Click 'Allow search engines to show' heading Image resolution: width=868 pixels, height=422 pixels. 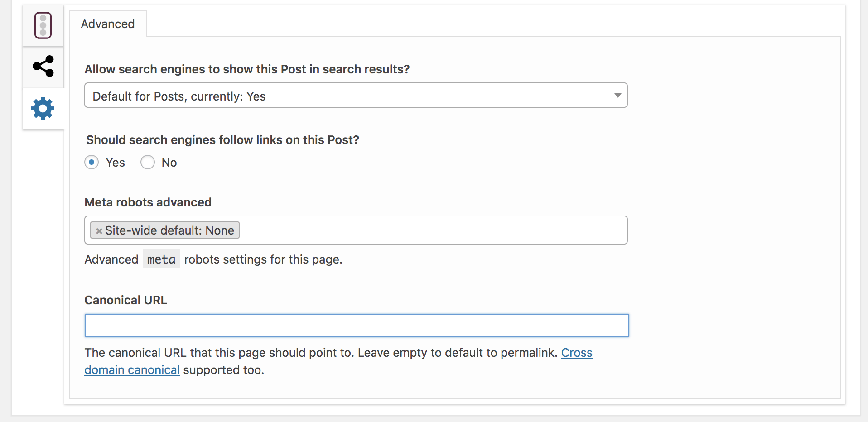tap(247, 69)
